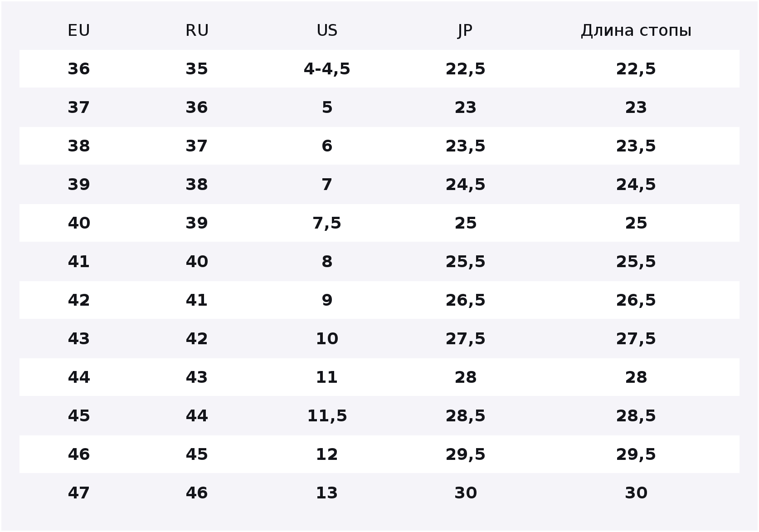Click US size 10 cell
759x532 pixels.
[326, 339]
